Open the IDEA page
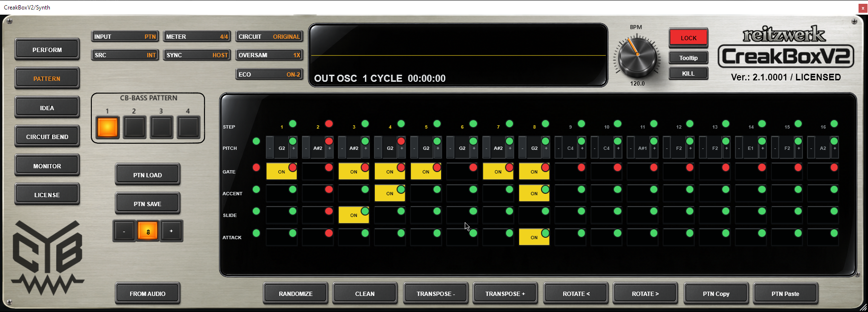The image size is (868, 312). 47,108
